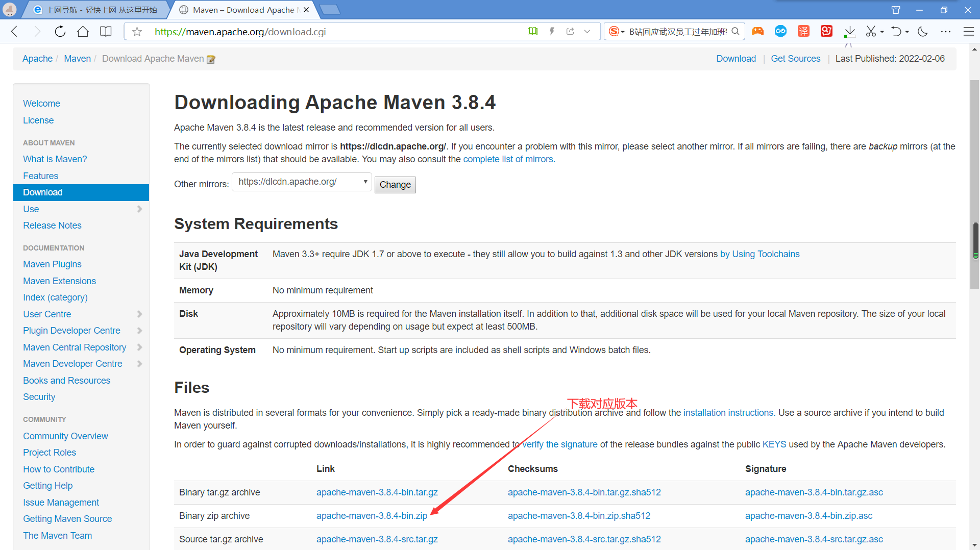Click the red square extension icon next to translate
This screenshot has width=980, height=550.
(x=826, y=32)
